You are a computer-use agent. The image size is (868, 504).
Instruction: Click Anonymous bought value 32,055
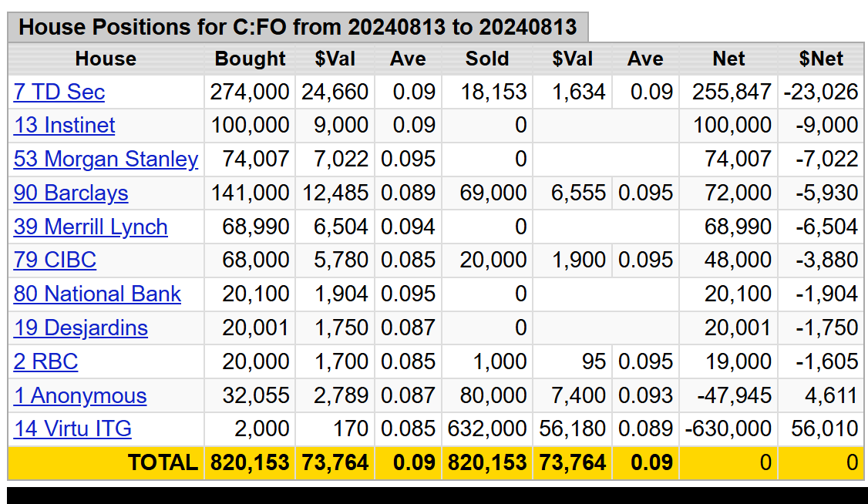click(256, 395)
